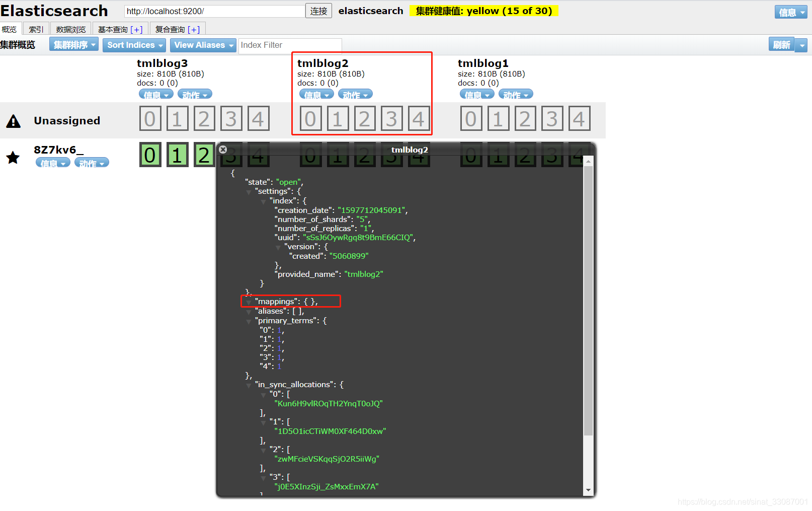Open tmlblog2 动作 dropdown

(x=355, y=94)
